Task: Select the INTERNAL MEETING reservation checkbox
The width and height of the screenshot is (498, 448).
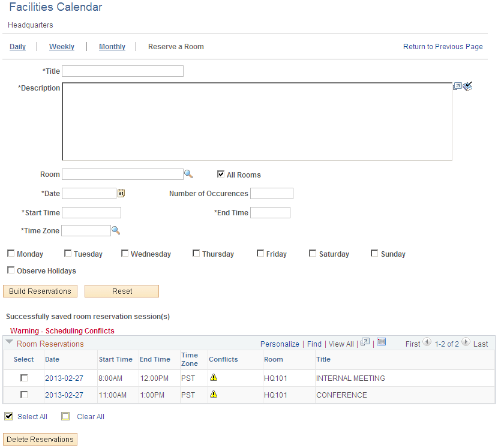Action: [24, 378]
